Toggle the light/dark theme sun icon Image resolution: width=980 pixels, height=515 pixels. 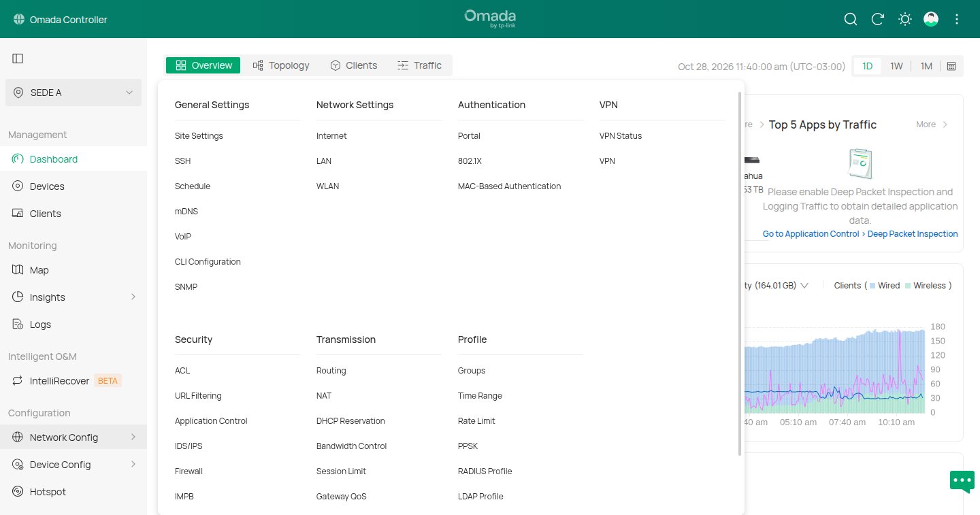tap(904, 19)
